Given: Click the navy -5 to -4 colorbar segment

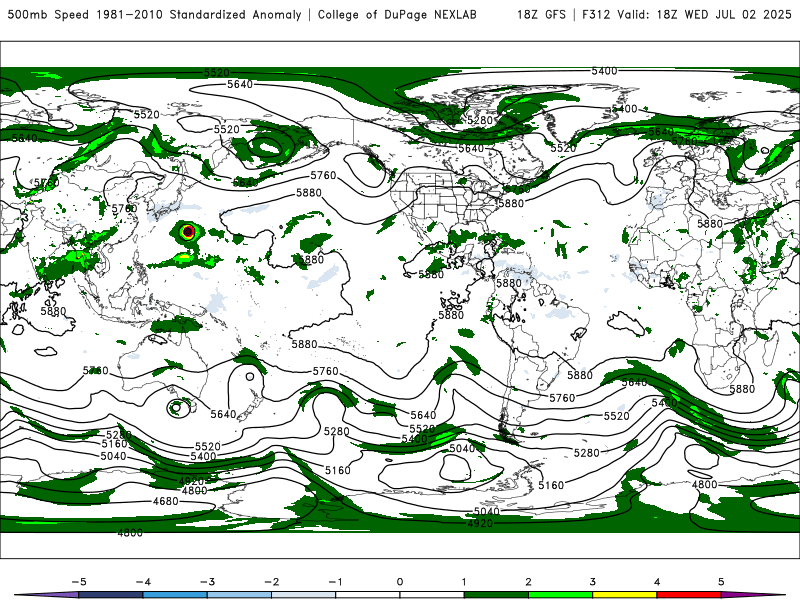Looking at the screenshot, I should [111, 595].
